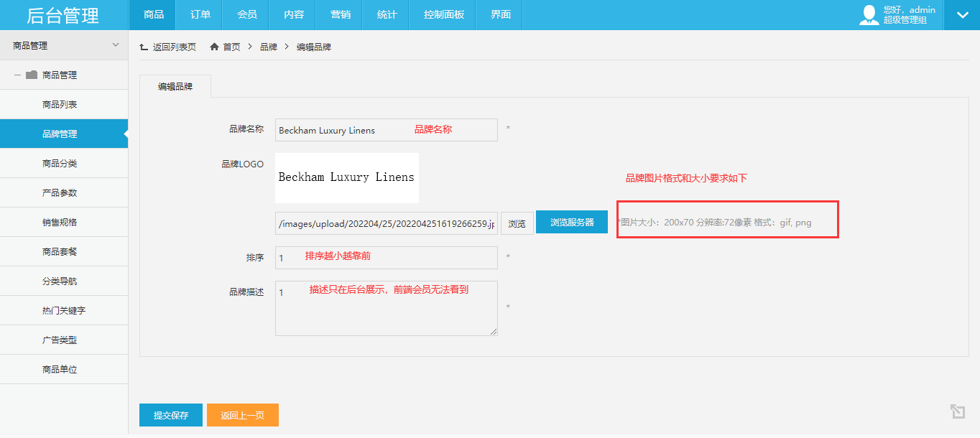Image resolution: width=980 pixels, height=438 pixels.
Task: Click the 品牌名称 input field
Action: pyautogui.click(x=387, y=130)
